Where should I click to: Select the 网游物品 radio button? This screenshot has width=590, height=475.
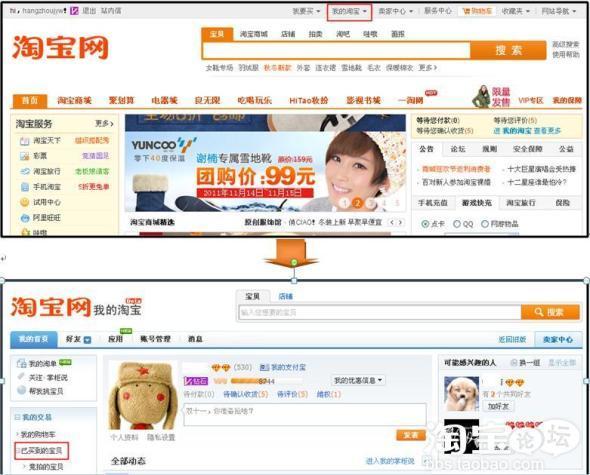485,224
